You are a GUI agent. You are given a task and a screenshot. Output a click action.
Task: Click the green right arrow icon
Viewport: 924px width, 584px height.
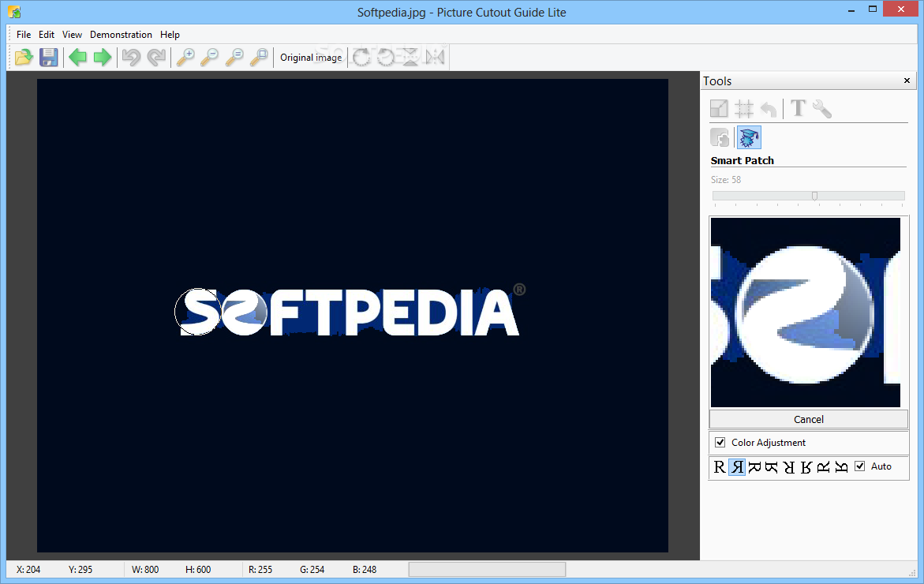click(x=103, y=57)
